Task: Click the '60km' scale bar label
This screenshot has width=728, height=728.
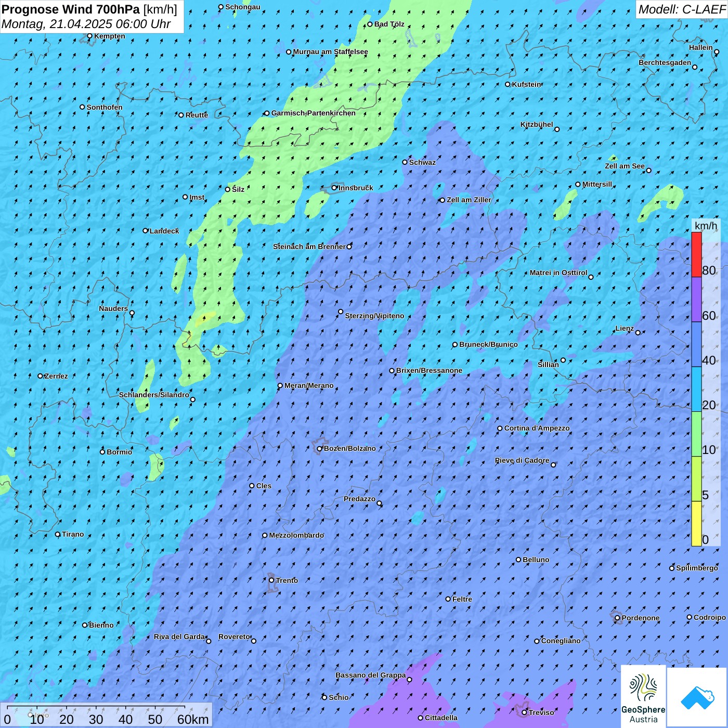Action: [193, 719]
